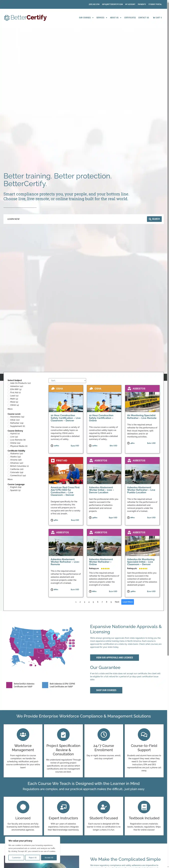
Task: Open the Certificates nav item
Action: pyautogui.click(x=130, y=18)
